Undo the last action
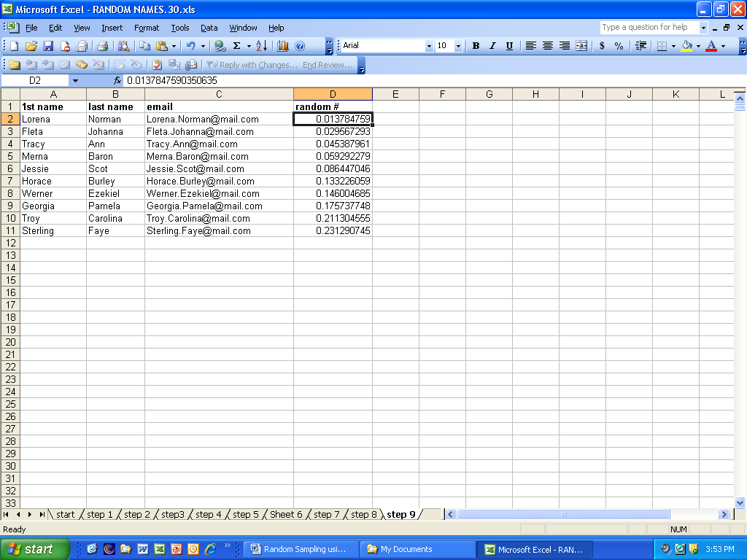Viewport: 747px width, 560px height. click(191, 46)
